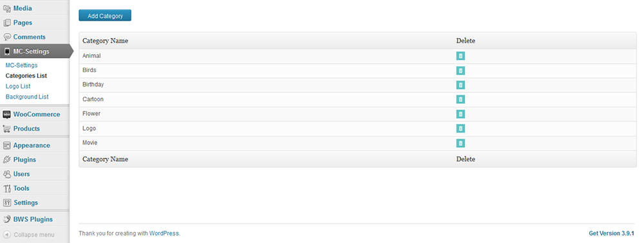Open Logo List submenu item
The width and height of the screenshot is (644, 243).
click(18, 86)
